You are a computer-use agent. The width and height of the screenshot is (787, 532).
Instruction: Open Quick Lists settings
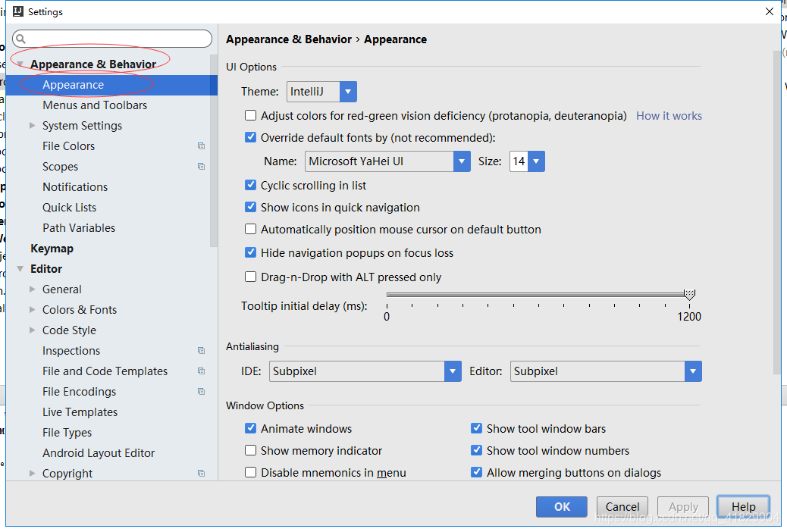pyautogui.click(x=69, y=208)
